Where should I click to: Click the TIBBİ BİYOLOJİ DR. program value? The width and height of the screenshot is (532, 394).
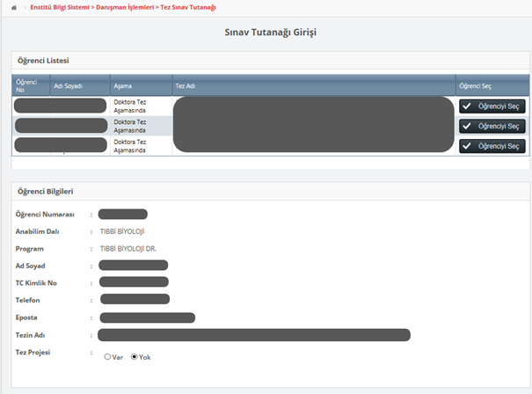[x=130, y=249]
